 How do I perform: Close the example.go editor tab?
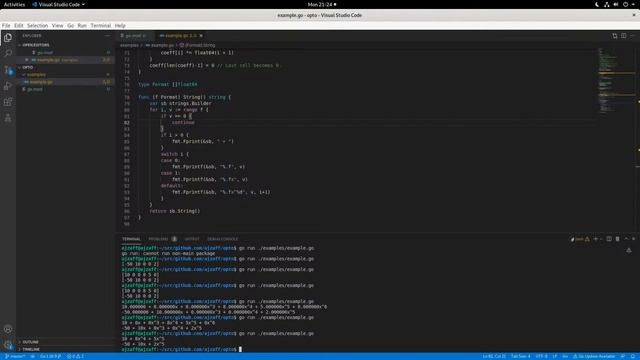click(201, 36)
